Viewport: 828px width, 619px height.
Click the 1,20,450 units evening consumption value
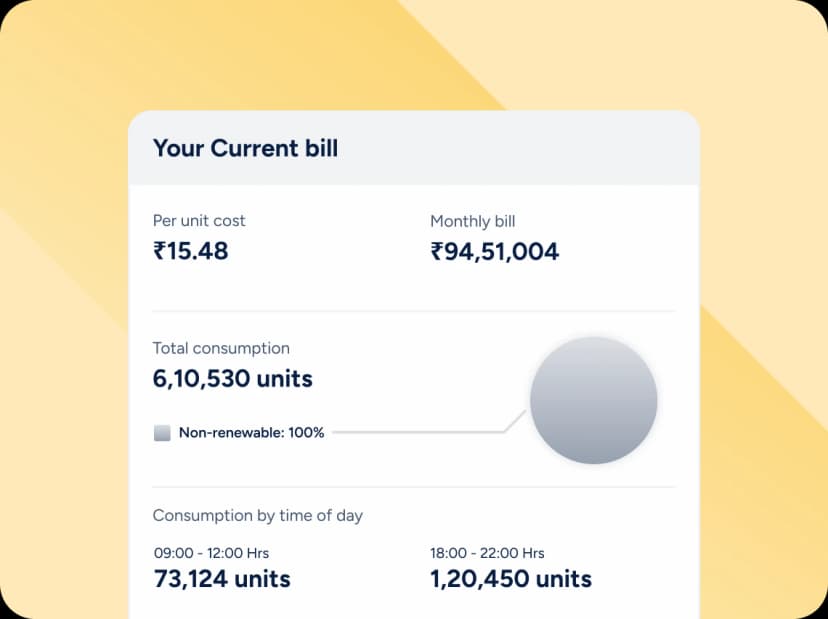509,579
